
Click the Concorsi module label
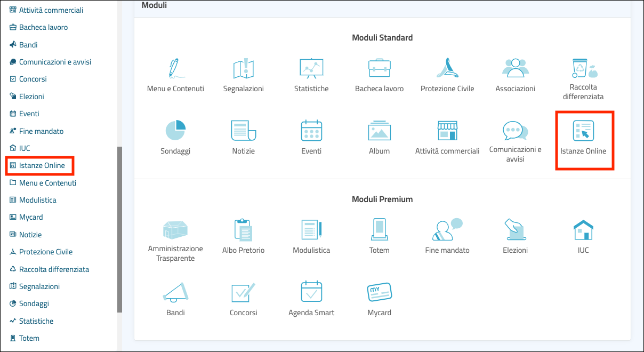[243, 313]
